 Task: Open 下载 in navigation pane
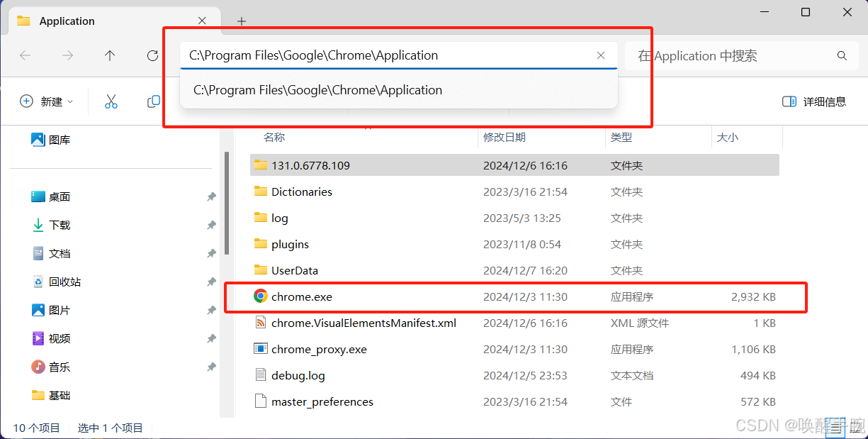click(51, 225)
